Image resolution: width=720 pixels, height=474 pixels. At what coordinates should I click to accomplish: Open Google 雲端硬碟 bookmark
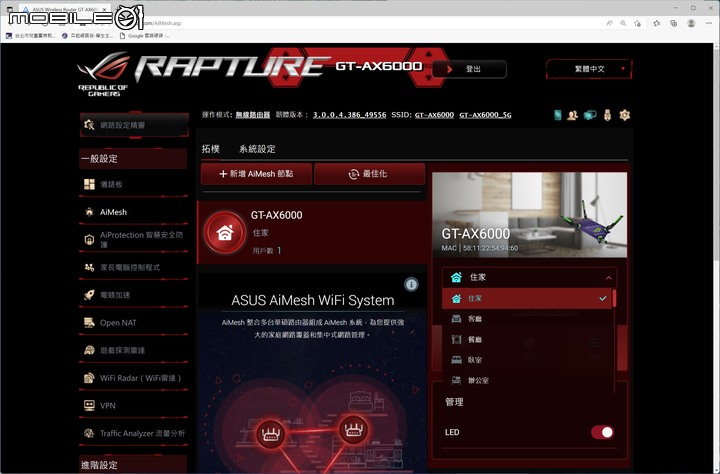[145, 35]
